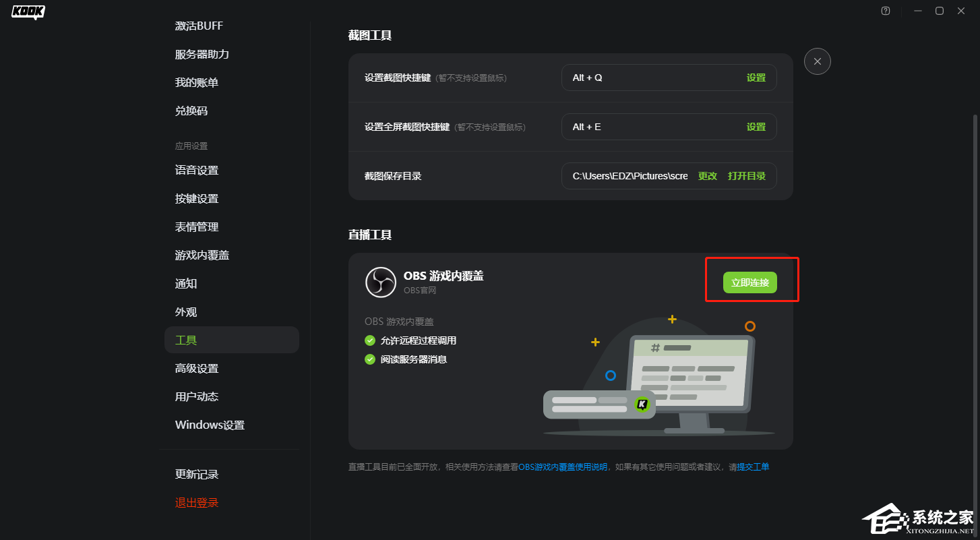The image size is (980, 540).
Task: Toggle the 允许远程过程调用 checkmark
Action: [369, 340]
